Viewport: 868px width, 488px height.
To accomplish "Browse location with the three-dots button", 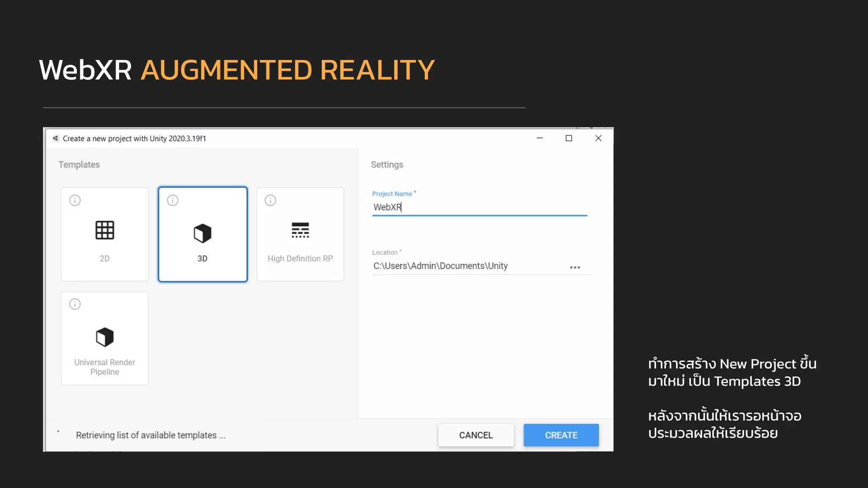I will pos(575,267).
